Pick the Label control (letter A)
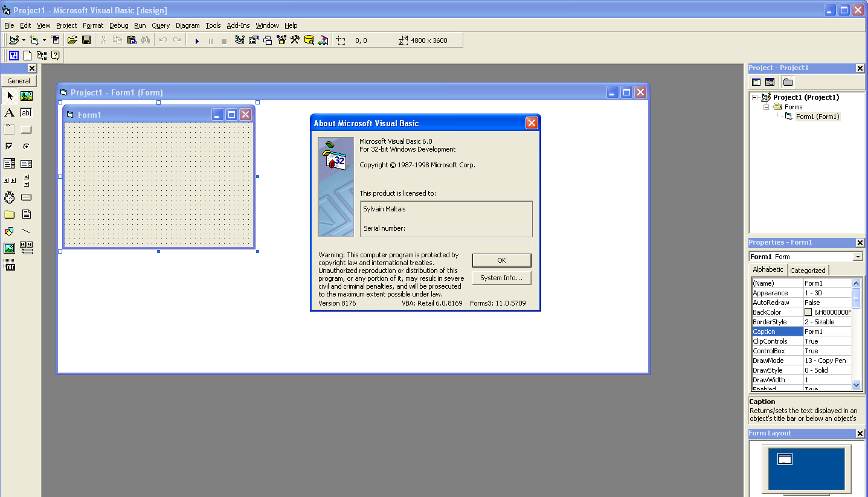The image size is (868, 497). pos(9,113)
